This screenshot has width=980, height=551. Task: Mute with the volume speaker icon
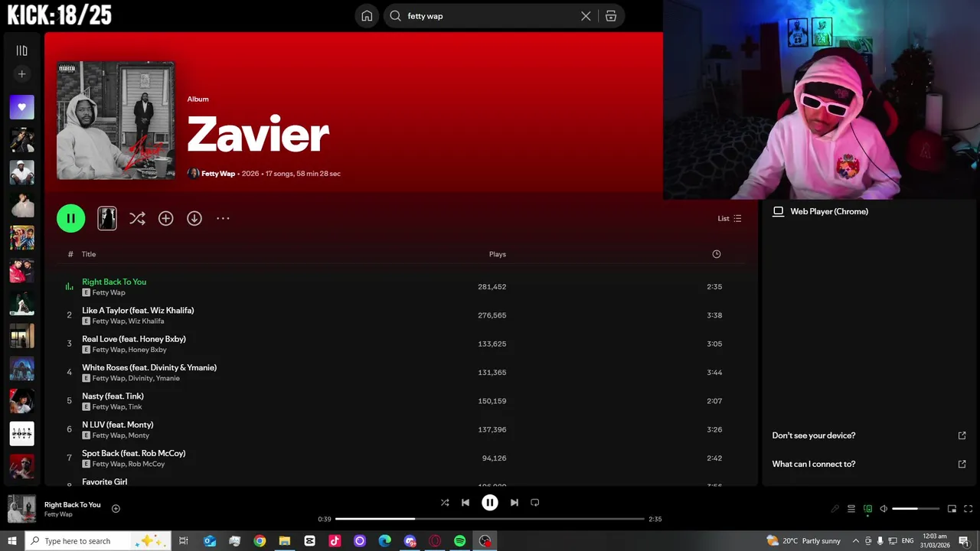884,509
